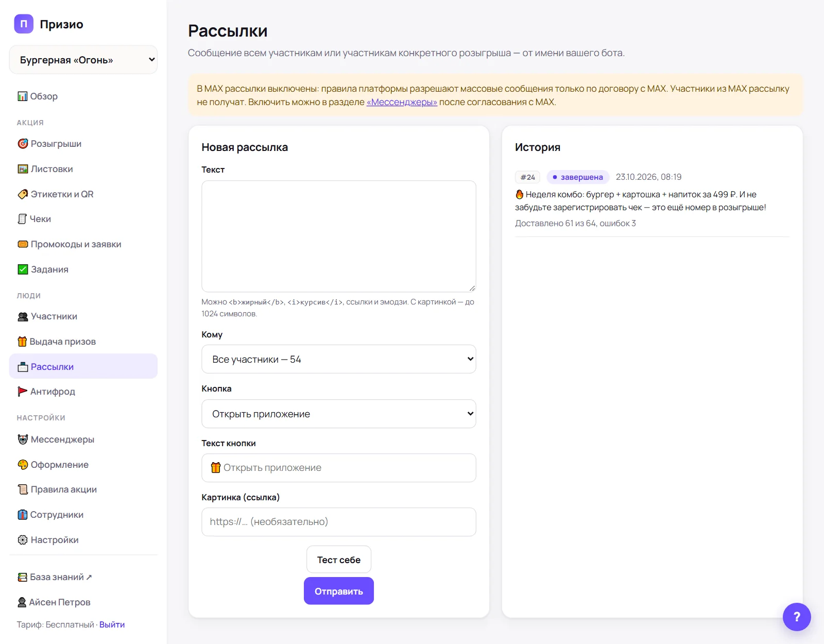The width and height of the screenshot is (824, 644).
Task: Expand the Кнопка type dropdown
Action: [x=339, y=414]
